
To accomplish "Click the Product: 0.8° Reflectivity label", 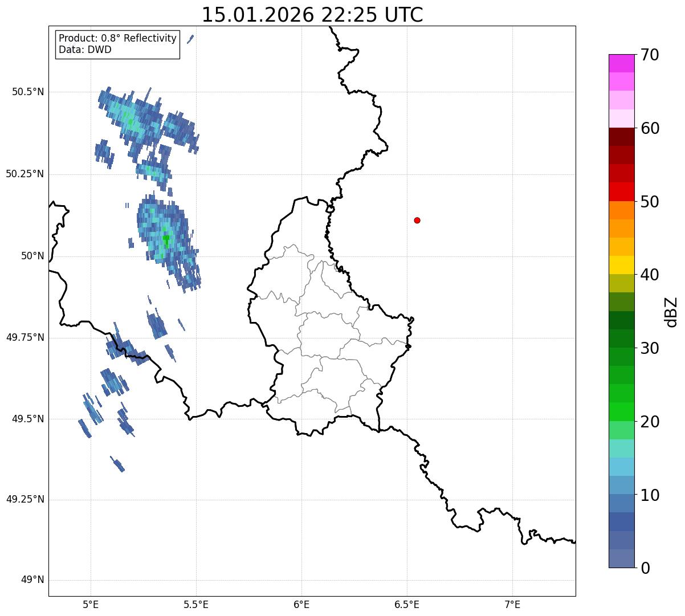I will point(118,38).
